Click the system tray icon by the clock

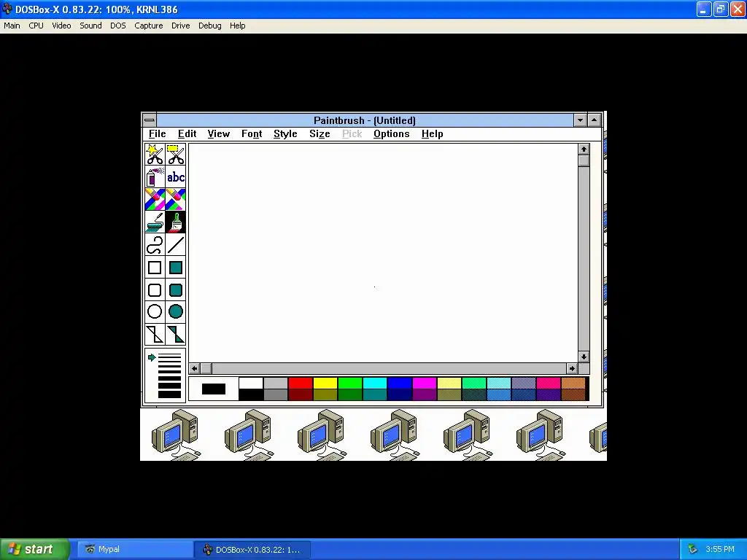692,549
